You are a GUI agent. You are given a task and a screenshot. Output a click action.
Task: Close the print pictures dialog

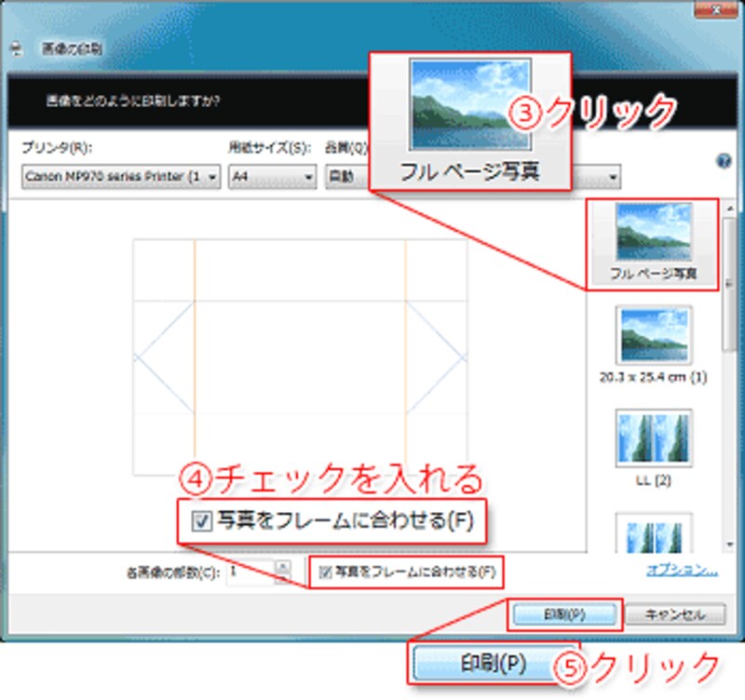point(715,9)
